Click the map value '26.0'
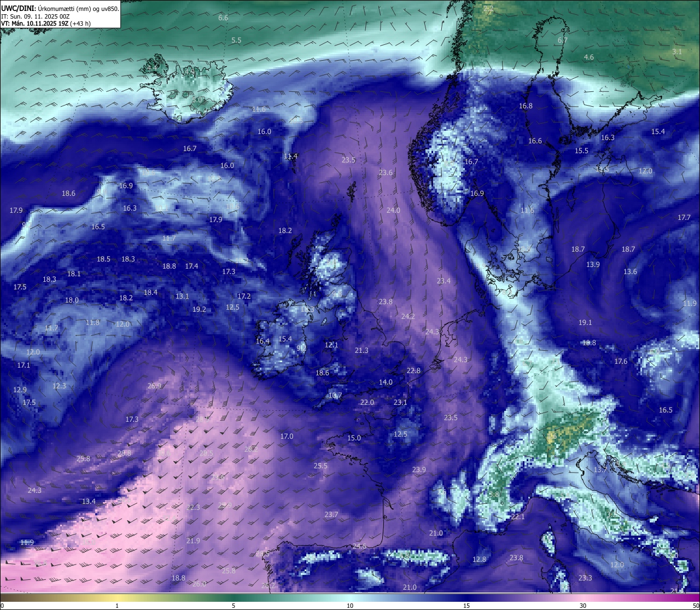Viewport: 700px width, 610px height. pos(199,584)
